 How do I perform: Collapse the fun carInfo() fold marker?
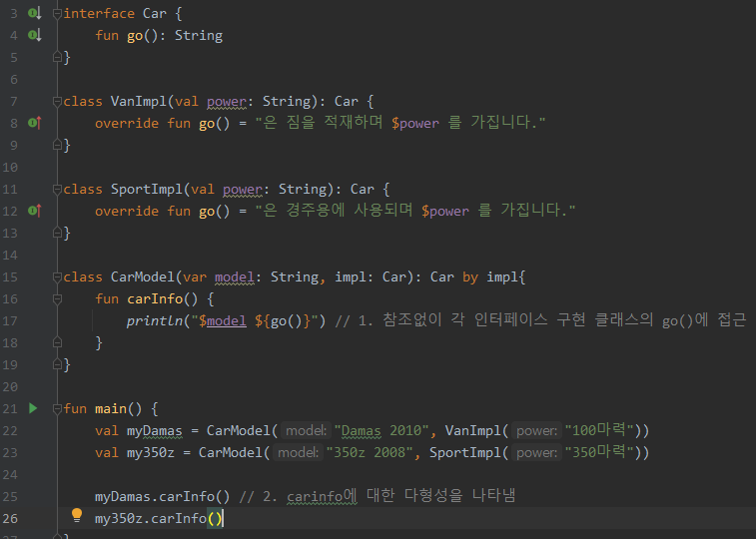coord(57,299)
